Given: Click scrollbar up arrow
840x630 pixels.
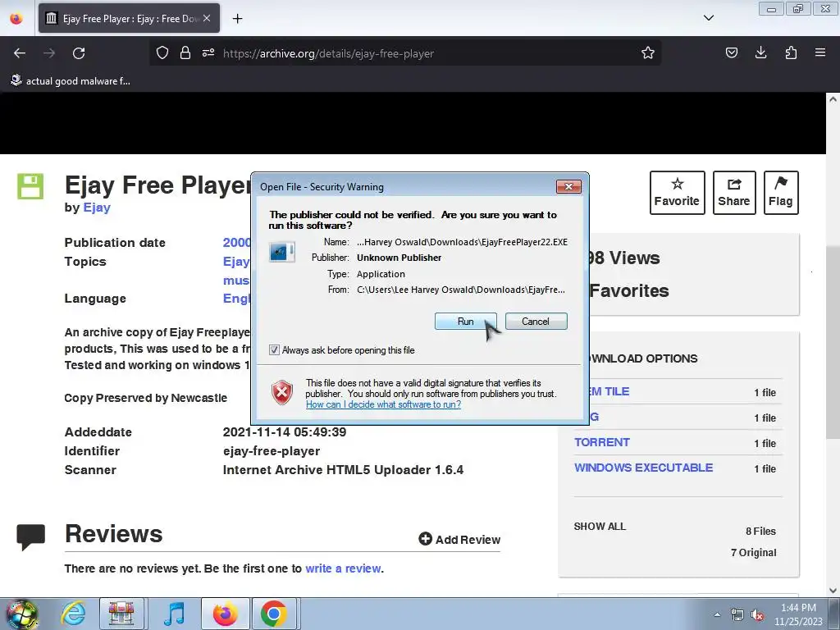Looking at the screenshot, I should click(833, 99).
